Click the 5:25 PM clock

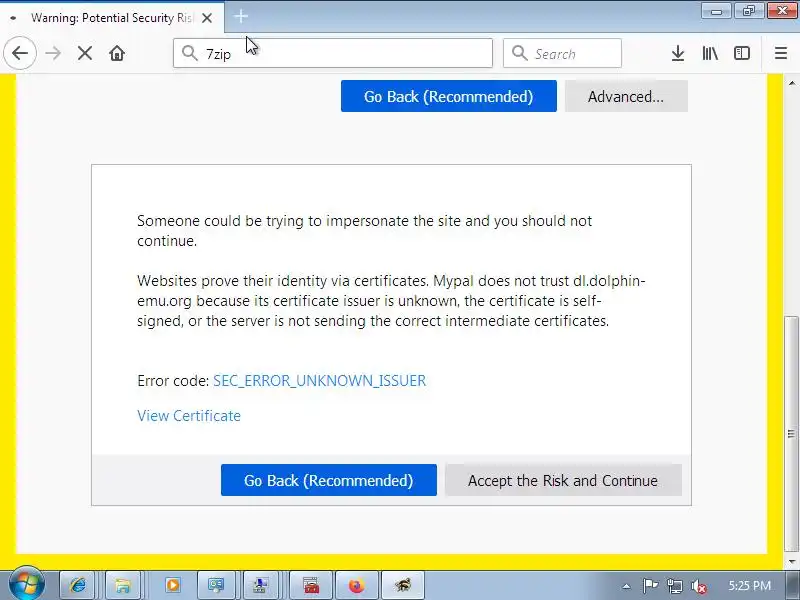click(749, 586)
